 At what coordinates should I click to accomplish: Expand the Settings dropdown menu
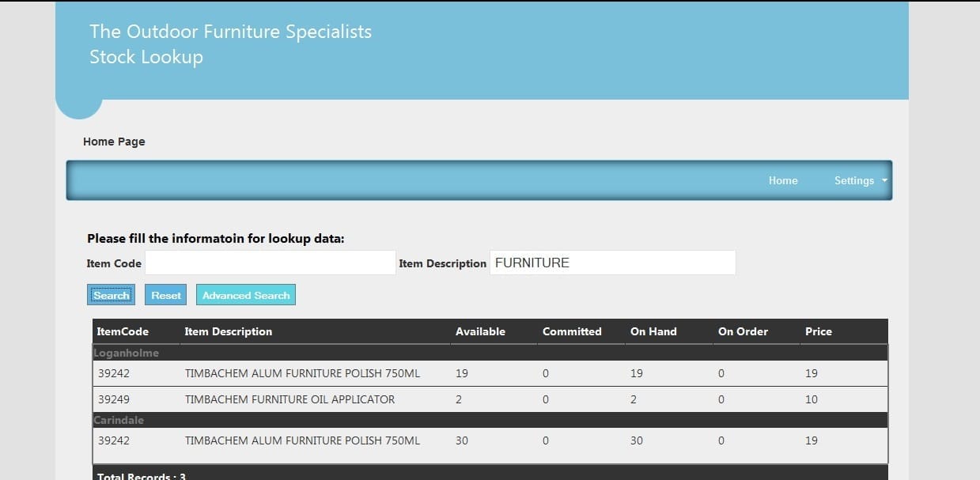click(x=860, y=180)
